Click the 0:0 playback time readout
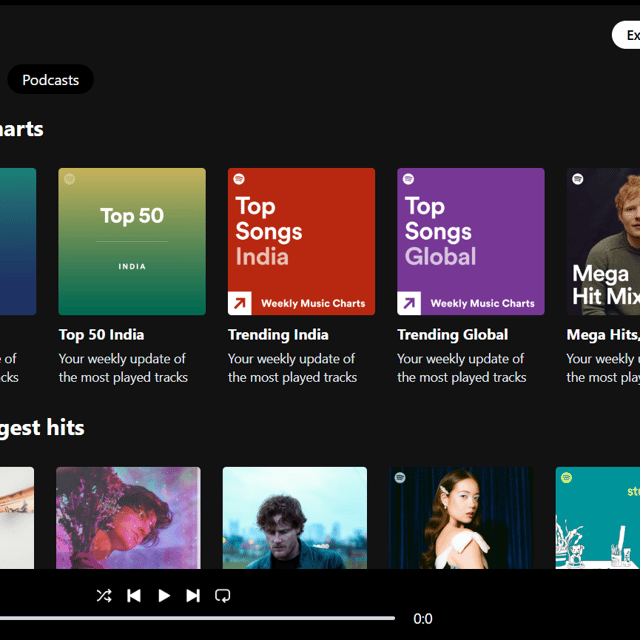The width and height of the screenshot is (640, 640). click(x=423, y=619)
